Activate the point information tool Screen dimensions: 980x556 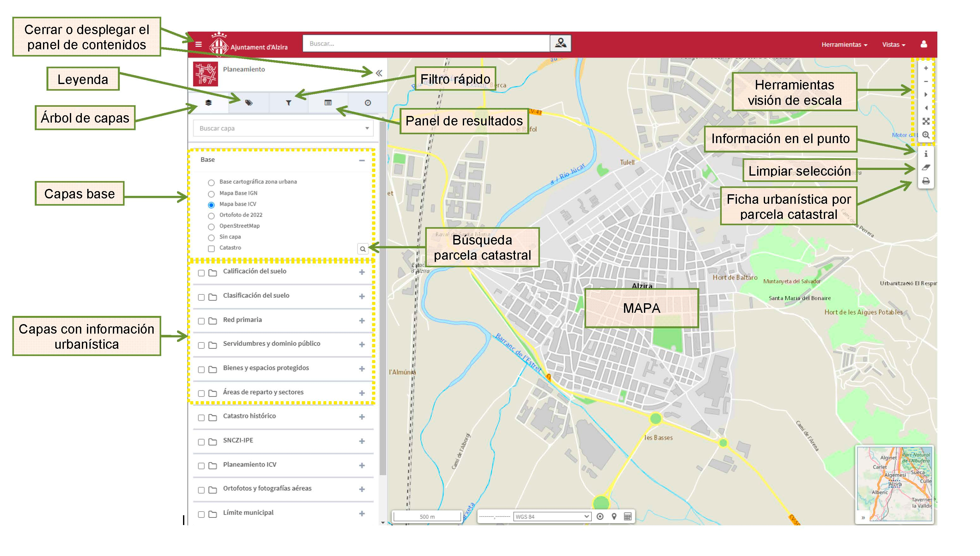tap(926, 154)
